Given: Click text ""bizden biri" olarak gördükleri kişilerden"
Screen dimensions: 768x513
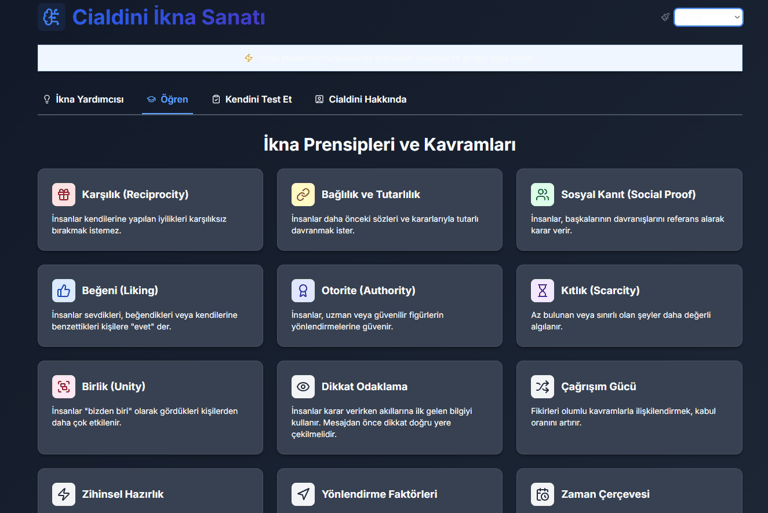Looking at the screenshot, I should point(161,411).
